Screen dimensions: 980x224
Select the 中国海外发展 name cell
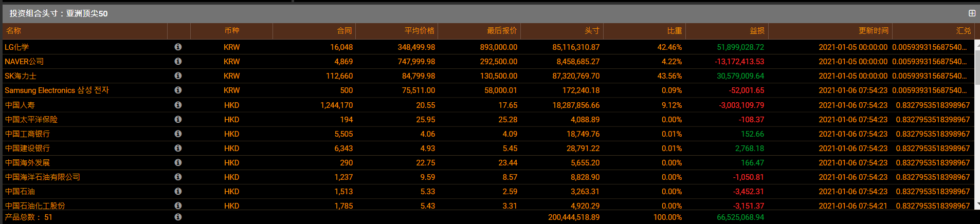click(27, 162)
